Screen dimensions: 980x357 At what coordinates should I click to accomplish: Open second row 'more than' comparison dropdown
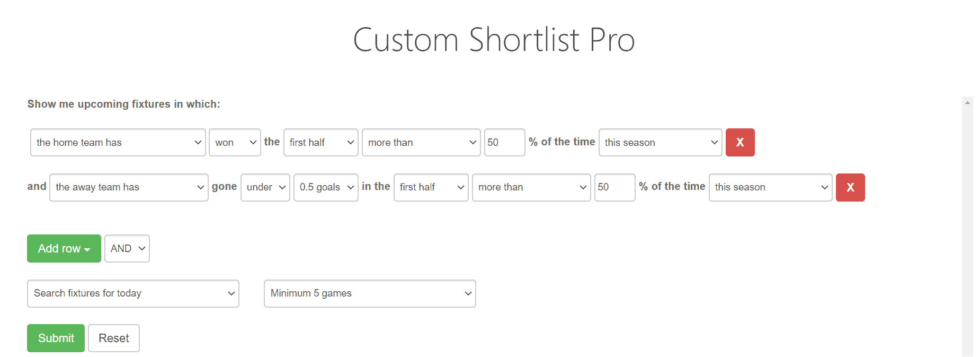point(531,187)
